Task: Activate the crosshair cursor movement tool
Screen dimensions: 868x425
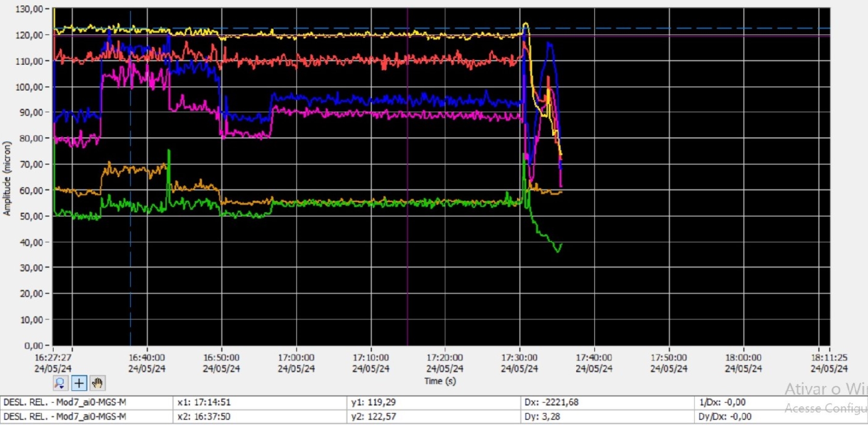Action: click(79, 384)
